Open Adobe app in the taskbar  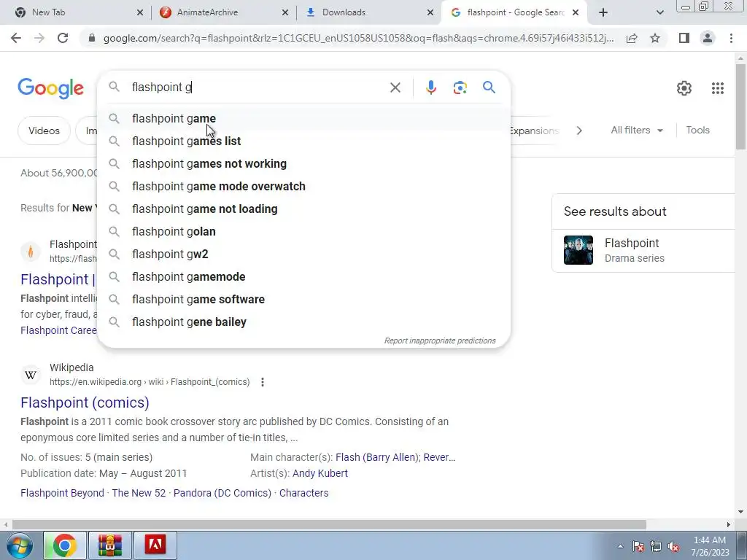155,545
